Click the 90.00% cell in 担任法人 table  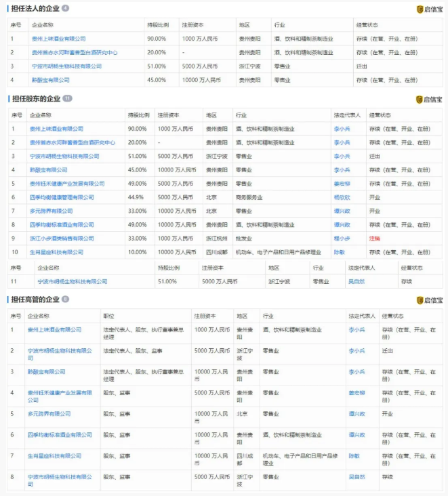[x=157, y=39]
